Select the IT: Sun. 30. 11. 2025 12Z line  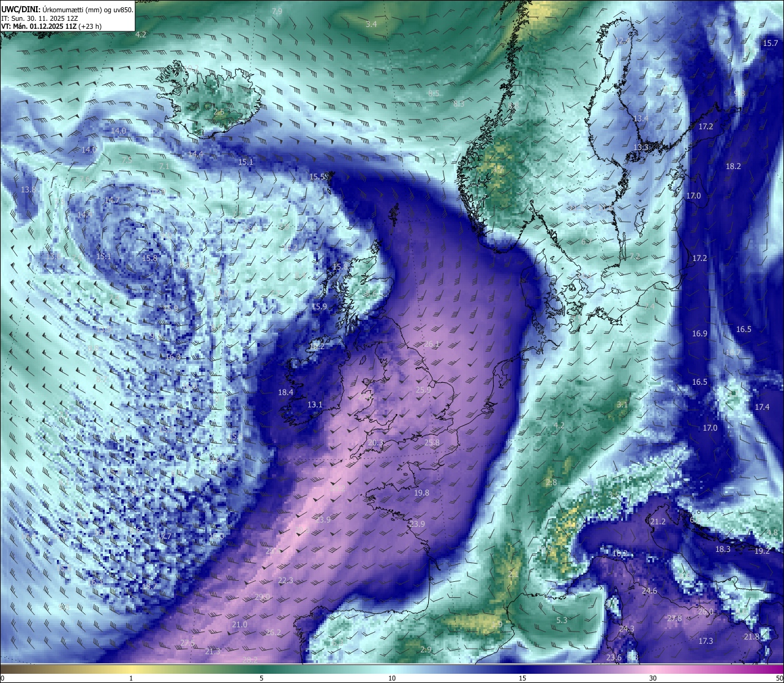click(39, 18)
